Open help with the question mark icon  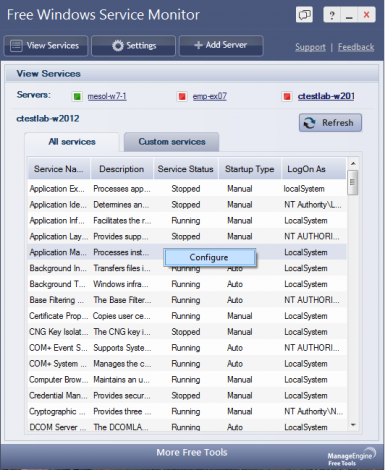pos(332,15)
